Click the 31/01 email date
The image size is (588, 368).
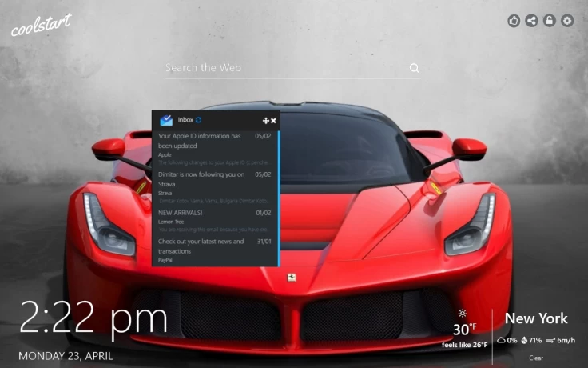pos(264,242)
